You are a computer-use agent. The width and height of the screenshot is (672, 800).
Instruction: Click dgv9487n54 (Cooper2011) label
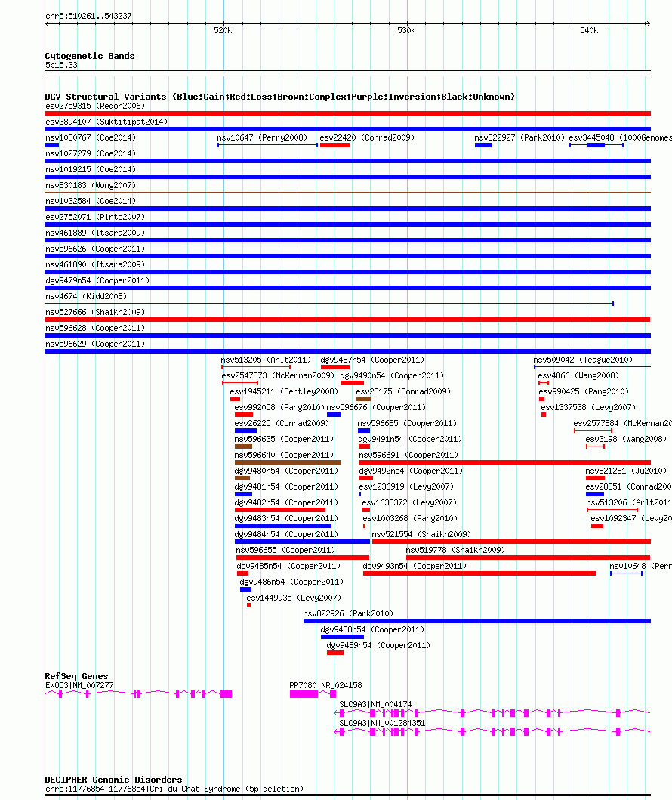(372, 360)
